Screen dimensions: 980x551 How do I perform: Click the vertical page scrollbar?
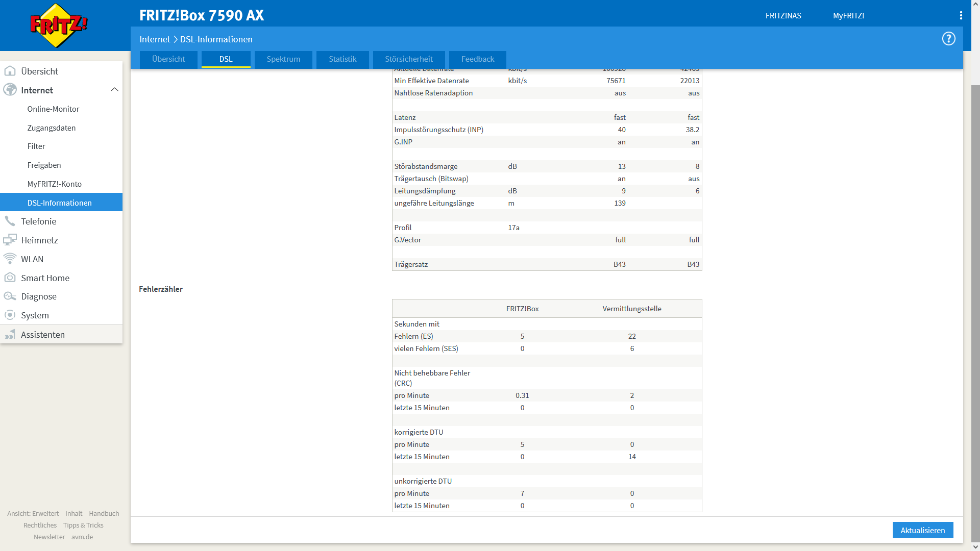coord(975,306)
